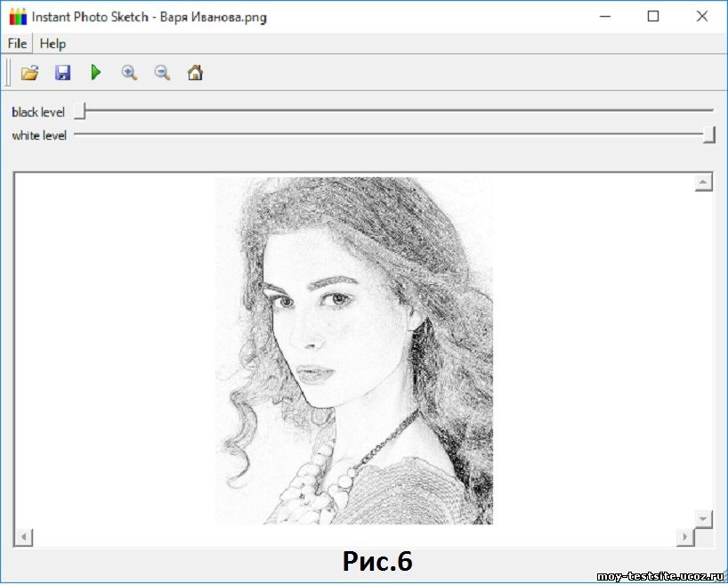Image resolution: width=728 pixels, height=585 pixels.
Task: Open the File menu
Action: click(x=17, y=44)
